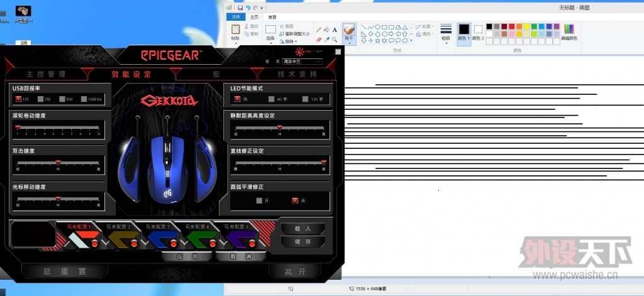644x296 pixels.
Task: Select the rectangle Select tool in Paint
Action: point(270,29)
